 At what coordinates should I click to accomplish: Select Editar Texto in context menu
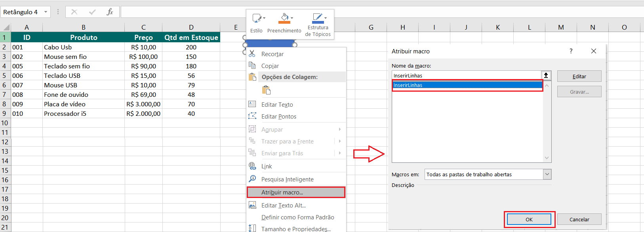point(277,105)
